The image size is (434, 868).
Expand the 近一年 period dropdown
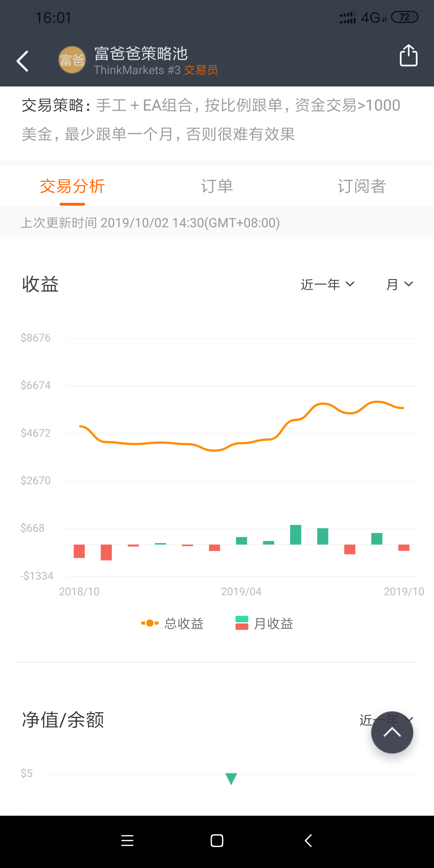tap(328, 284)
